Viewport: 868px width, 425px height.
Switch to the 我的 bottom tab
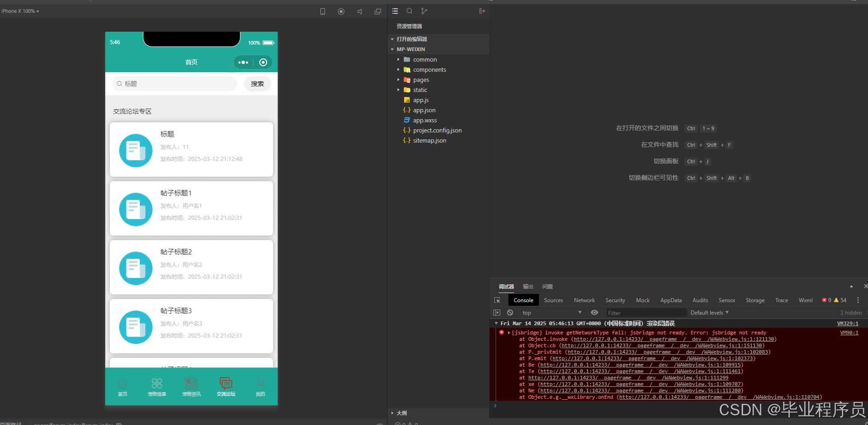(260, 387)
